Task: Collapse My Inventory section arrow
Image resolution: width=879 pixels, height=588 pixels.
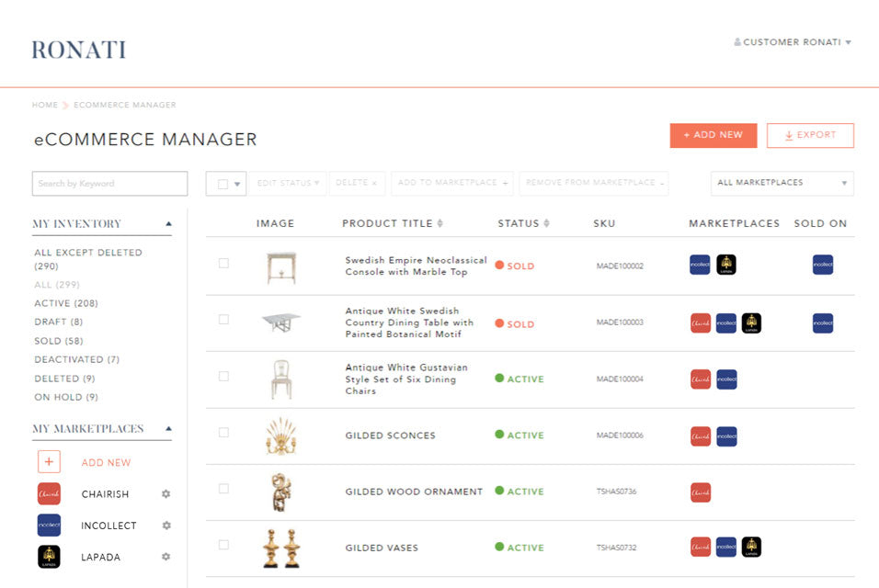Action: point(168,223)
